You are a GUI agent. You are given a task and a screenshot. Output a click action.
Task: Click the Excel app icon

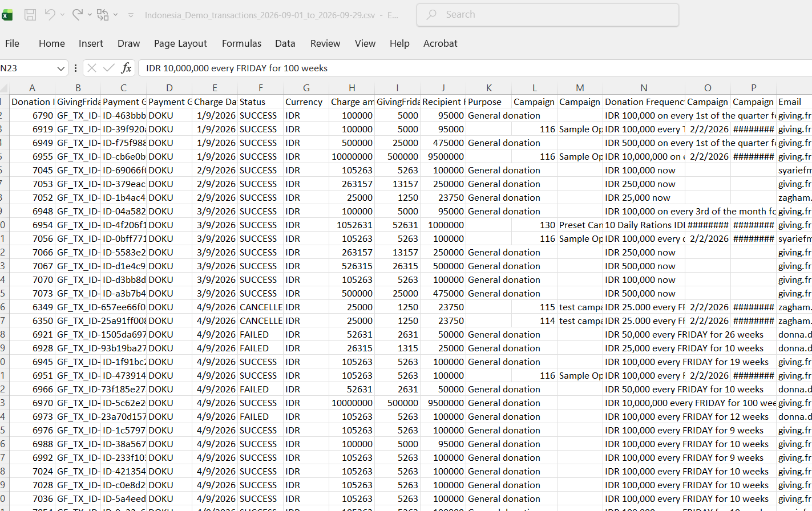[x=7, y=15]
